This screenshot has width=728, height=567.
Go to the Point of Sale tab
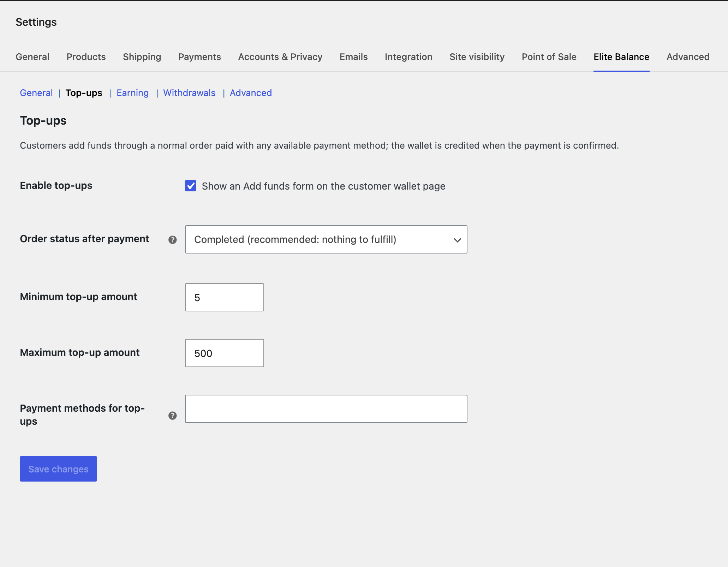click(x=549, y=57)
